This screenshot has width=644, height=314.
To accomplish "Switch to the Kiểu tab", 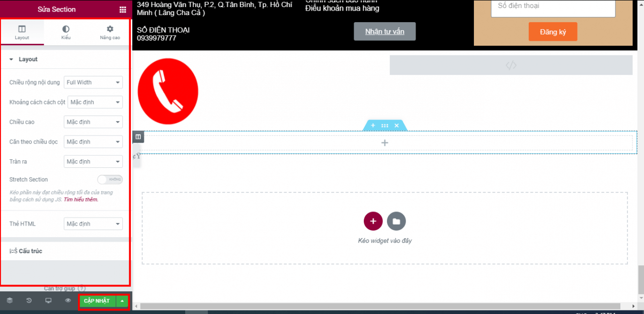I will (66, 33).
